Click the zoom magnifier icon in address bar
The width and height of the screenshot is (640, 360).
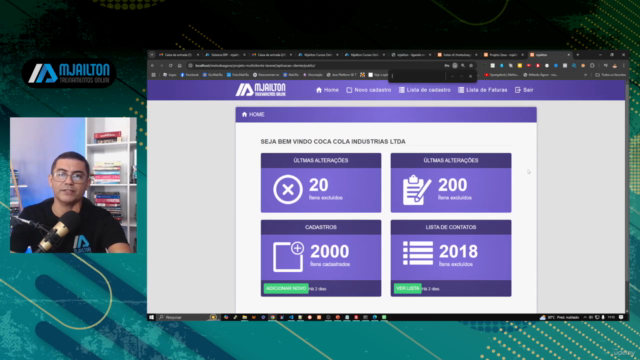[x=463, y=65]
